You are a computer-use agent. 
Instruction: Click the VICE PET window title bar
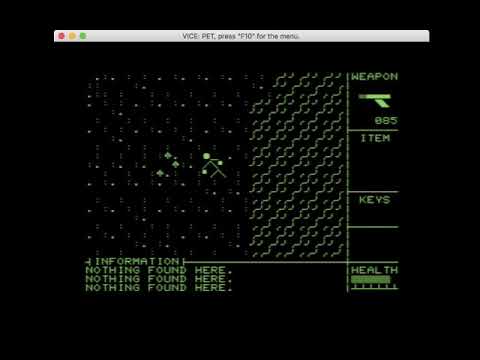(x=242, y=36)
